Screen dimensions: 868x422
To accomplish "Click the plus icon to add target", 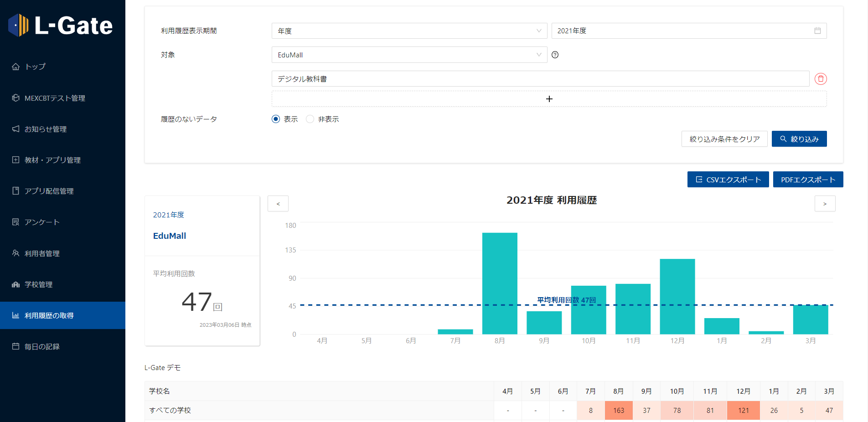I will pos(549,99).
